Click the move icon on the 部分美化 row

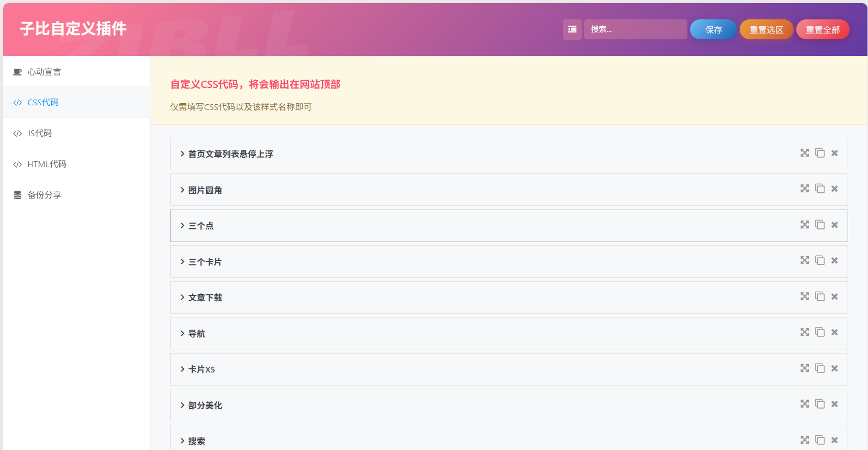click(805, 404)
